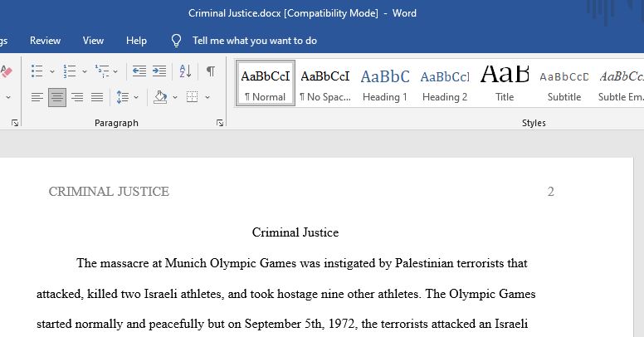Click the text September 5th, 1972
644x337 pixels.
click(x=300, y=324)
